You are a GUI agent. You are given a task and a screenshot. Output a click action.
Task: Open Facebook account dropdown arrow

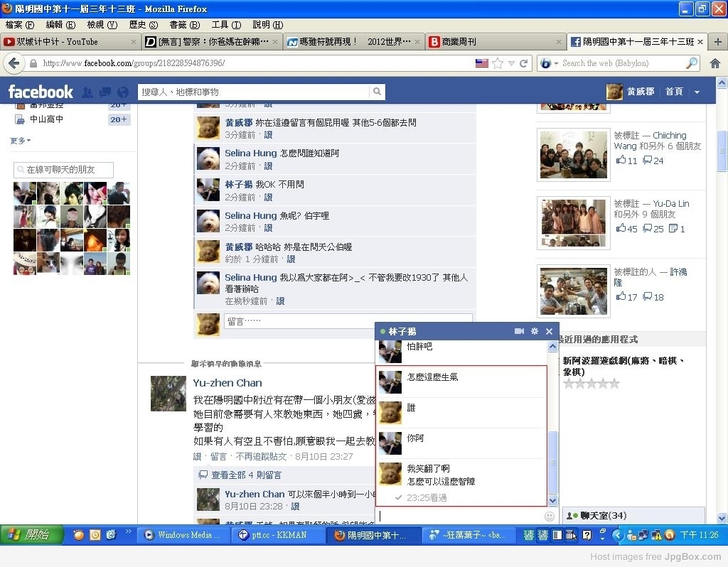(x=697, y=92)
